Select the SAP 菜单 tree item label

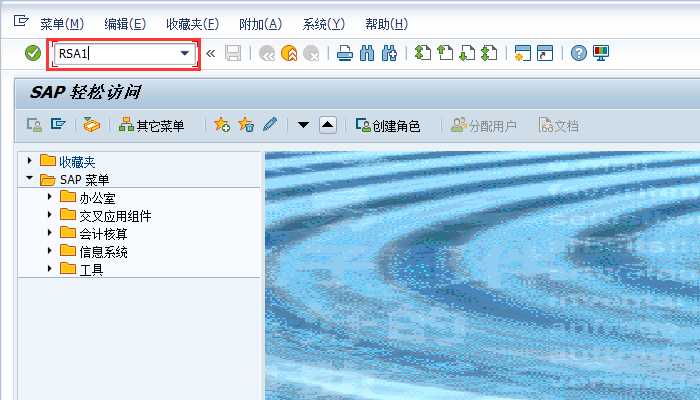point(84,180)
